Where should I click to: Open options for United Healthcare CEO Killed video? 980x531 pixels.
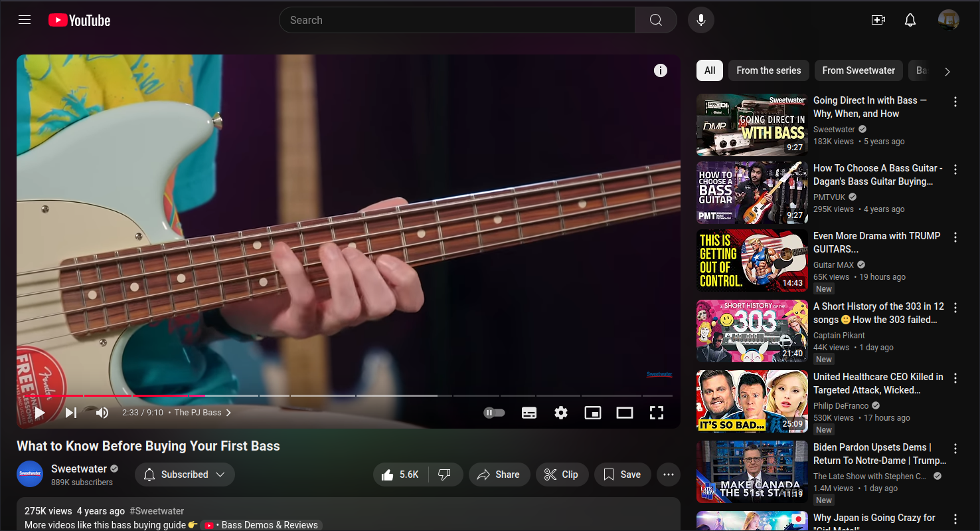(955, 378)
